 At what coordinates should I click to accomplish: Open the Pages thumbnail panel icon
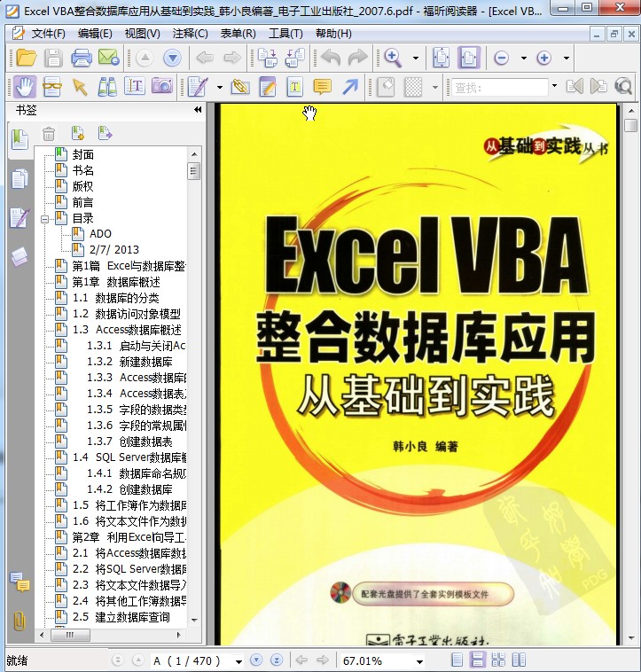[x=20, y=178]
